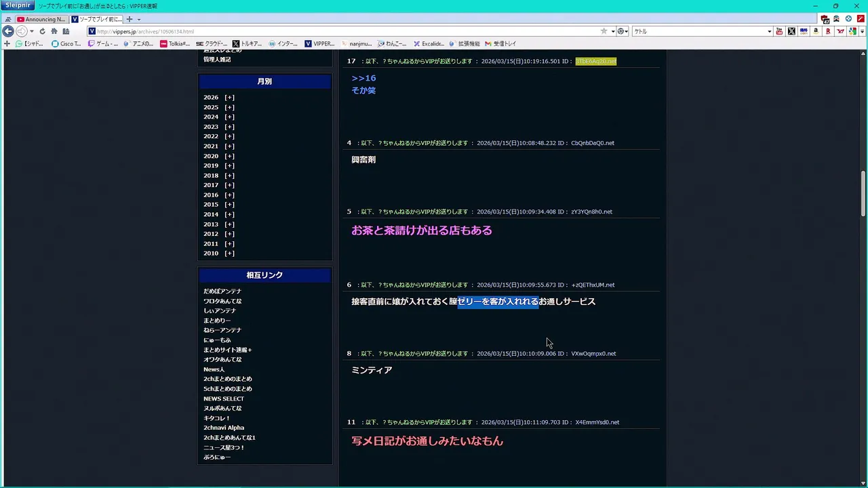Open the 2chnavi Alpha link
868x488 pixels.
pyautogui.click(x=224, y=428)
